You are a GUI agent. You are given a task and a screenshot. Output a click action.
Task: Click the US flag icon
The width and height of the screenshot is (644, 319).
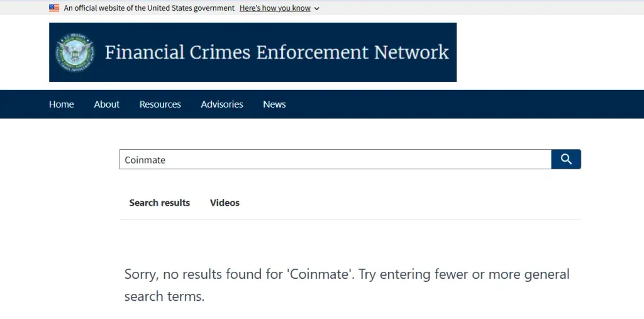point(54,8)
